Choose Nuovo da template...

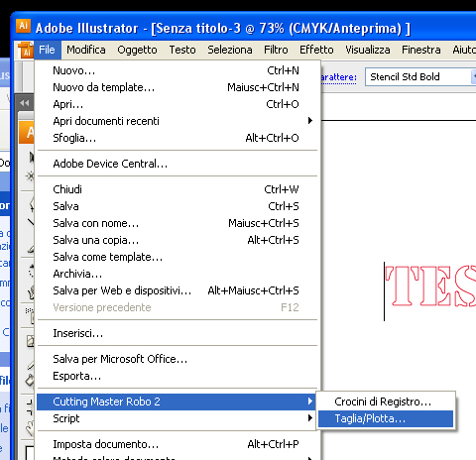pyautogui.click(x=178, y=87)
